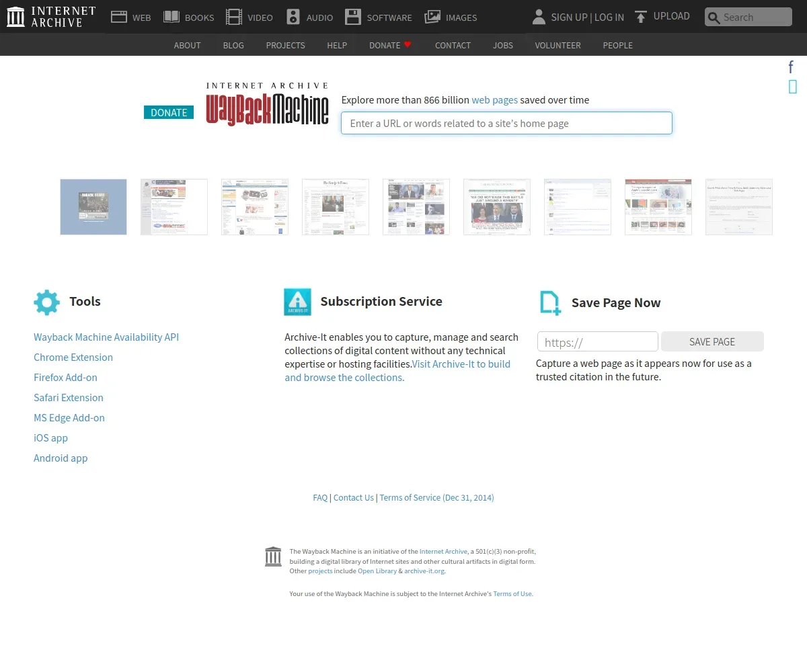Open the CONTACT menu item
The image size is (807, 672).
tap(453, 45)
